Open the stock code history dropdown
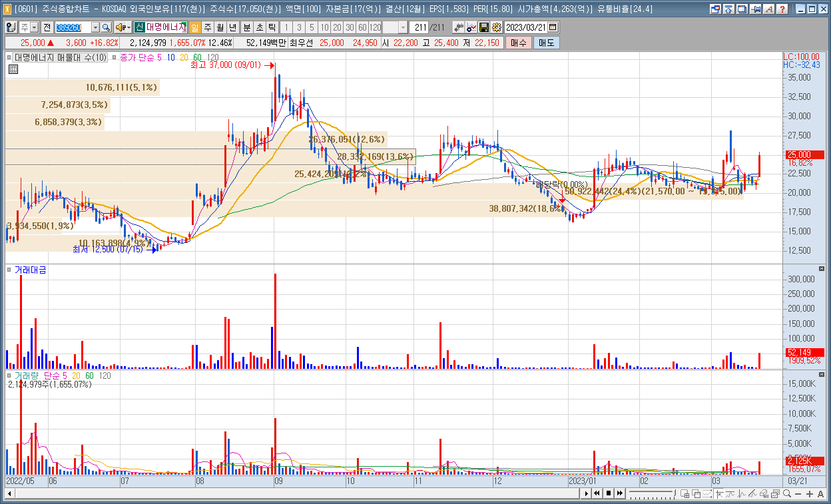The height and width of the screenshot is (504, 831). pos(95,27)
